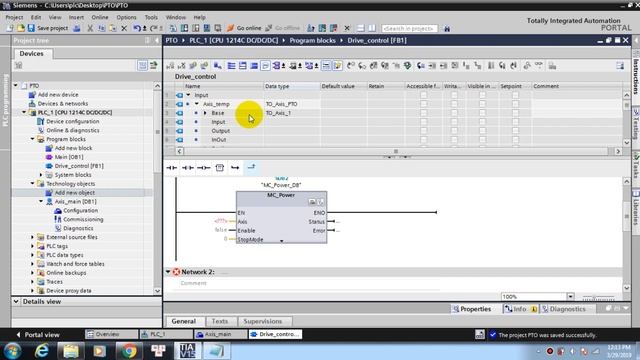Click the Close branch icon
The image size is (640, 360).
[251, 167]
